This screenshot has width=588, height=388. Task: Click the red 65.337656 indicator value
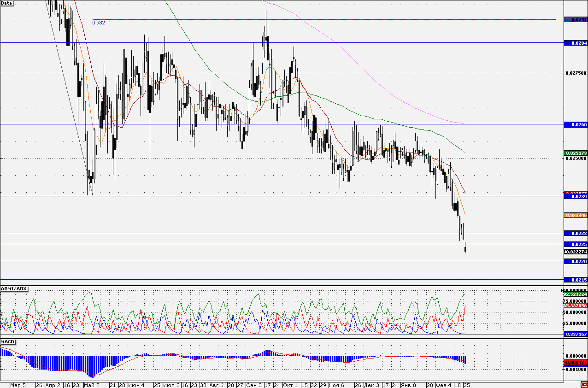pos(576,305)
